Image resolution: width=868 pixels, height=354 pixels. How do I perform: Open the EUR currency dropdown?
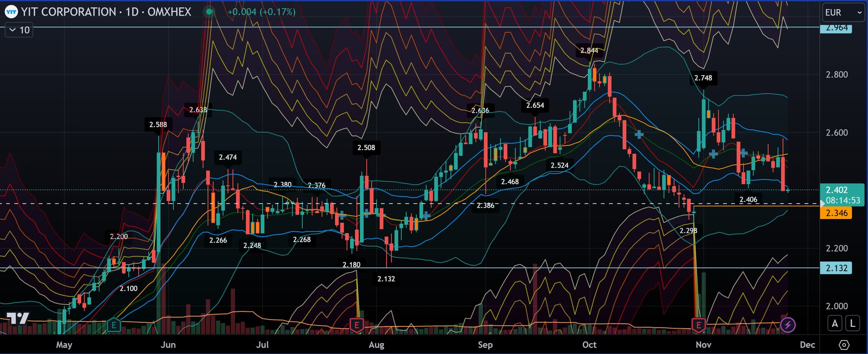tap(843, 13)
